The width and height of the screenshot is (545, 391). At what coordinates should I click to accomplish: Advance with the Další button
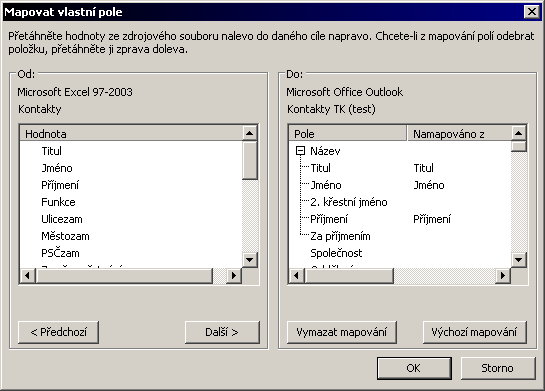coord(222,332)
